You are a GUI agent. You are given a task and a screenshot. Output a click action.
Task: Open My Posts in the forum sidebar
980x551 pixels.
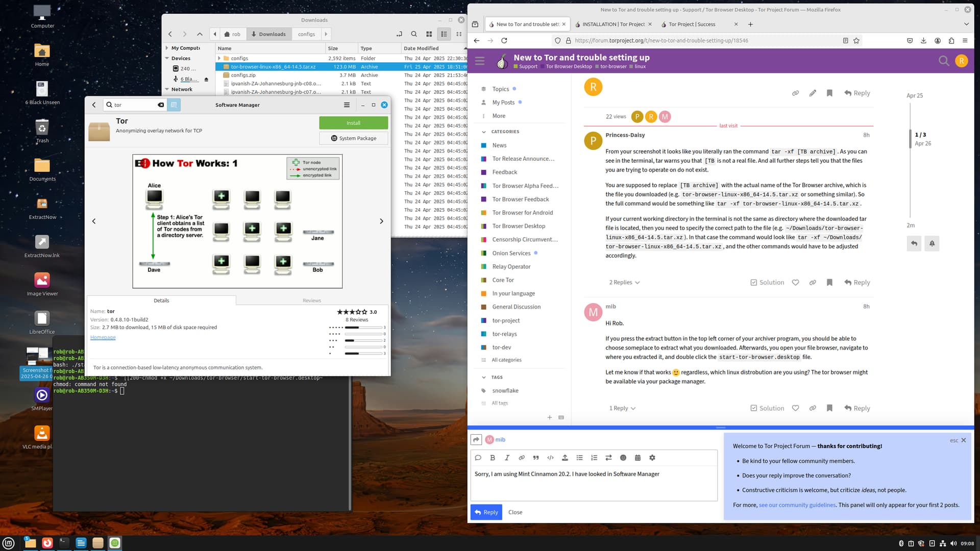point(503,102)
